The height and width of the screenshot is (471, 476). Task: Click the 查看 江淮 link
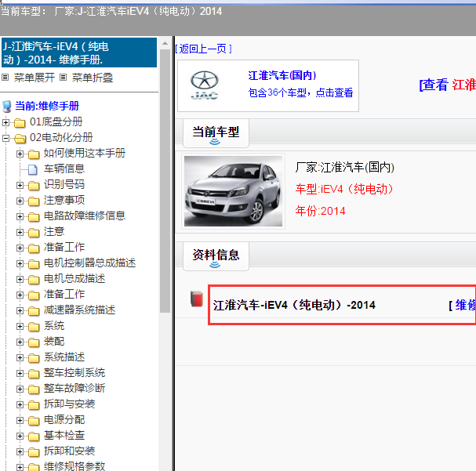pos(447,85)
